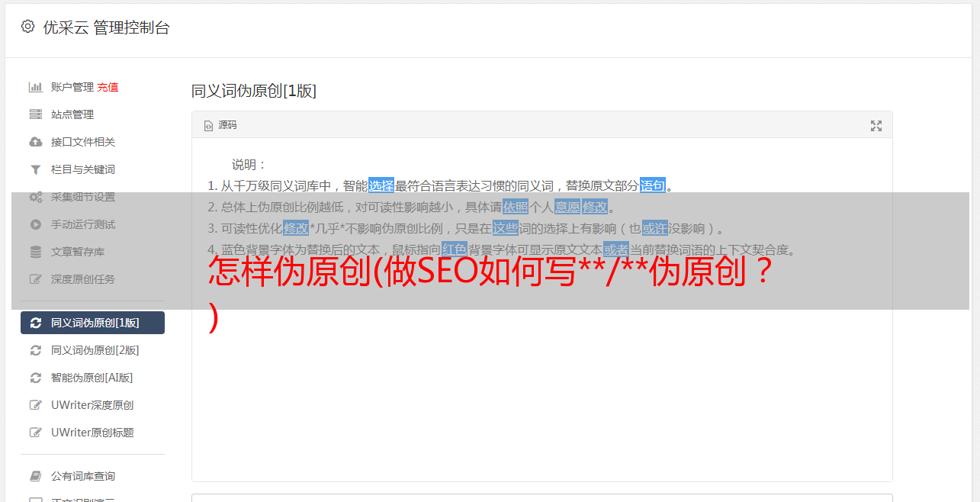Click highlighted synonym word 语句
The height and width of the screenshot is (502, 980).
[653, 185]
